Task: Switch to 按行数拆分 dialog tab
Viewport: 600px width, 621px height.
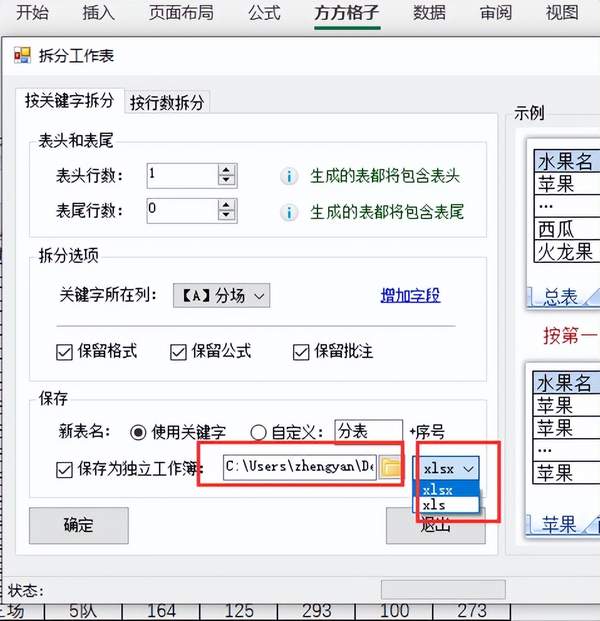Action: click(167, 103)
